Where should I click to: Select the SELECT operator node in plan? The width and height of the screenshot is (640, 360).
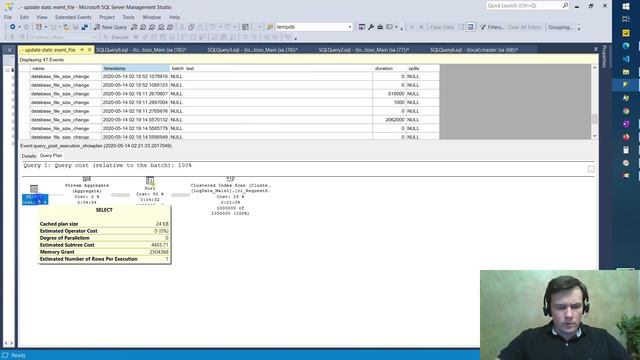click(35, 194)
